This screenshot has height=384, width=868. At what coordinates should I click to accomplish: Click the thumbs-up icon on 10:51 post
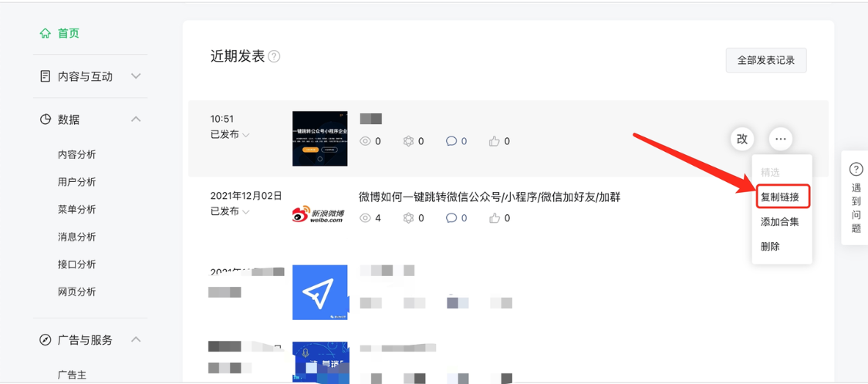pyautogui.click(x=495, y=141)
